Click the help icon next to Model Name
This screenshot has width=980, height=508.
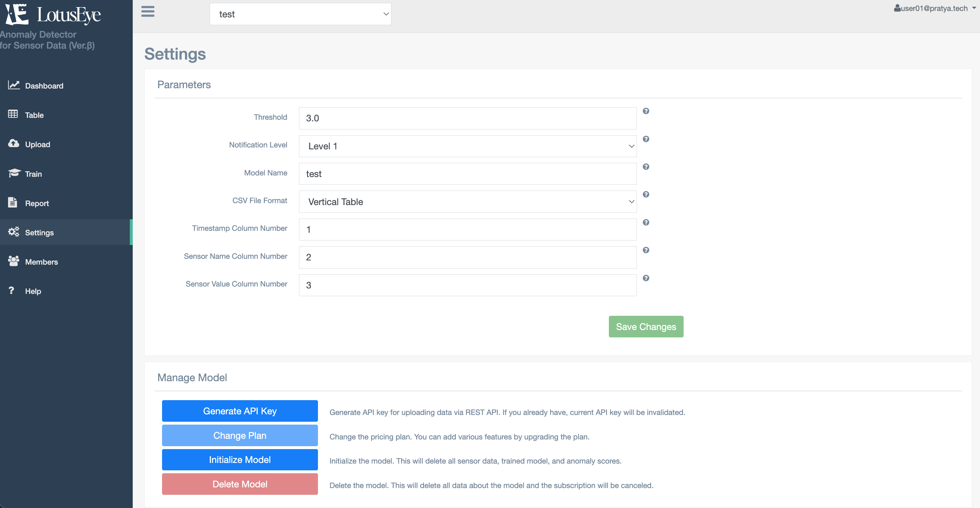(646, 166)
